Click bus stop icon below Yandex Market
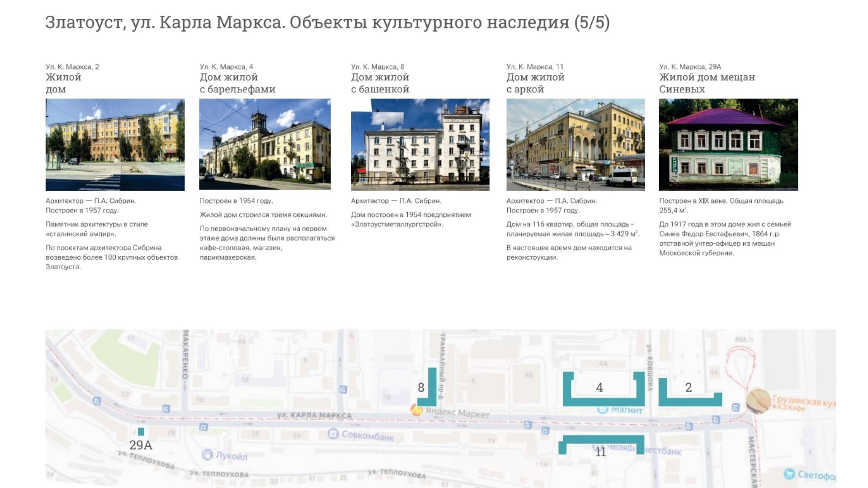This screenshot has height=488, width=868. coord(528,425)
